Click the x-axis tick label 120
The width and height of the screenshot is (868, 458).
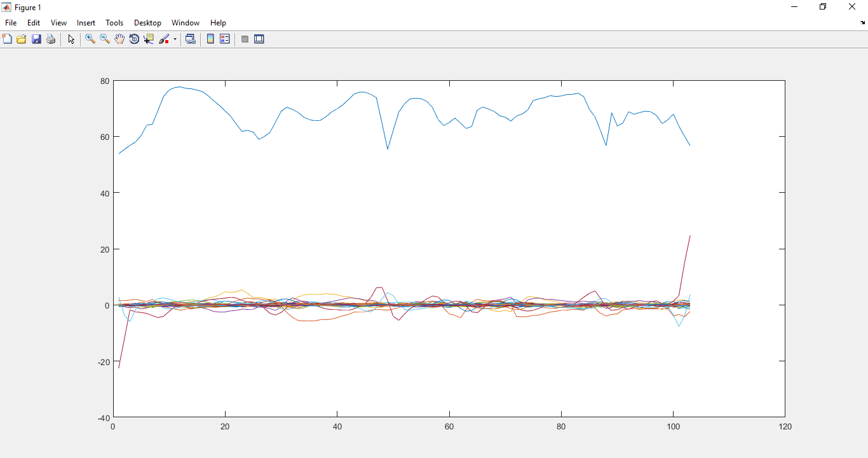point(785,427)
